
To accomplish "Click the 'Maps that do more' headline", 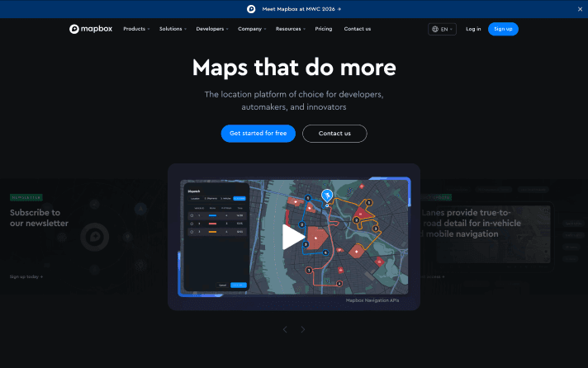I will (294, 68).
